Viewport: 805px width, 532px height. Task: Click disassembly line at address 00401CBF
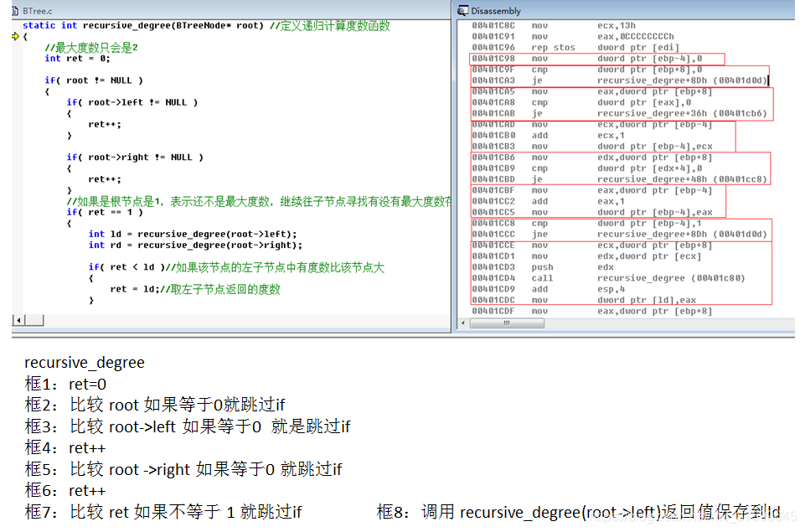pos(592,190)
